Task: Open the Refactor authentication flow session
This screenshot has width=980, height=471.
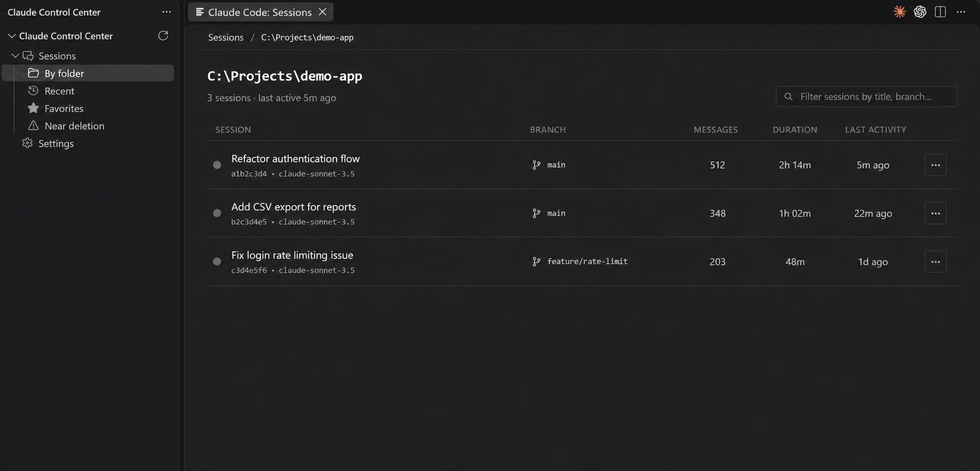Action: tap(296, 159)
